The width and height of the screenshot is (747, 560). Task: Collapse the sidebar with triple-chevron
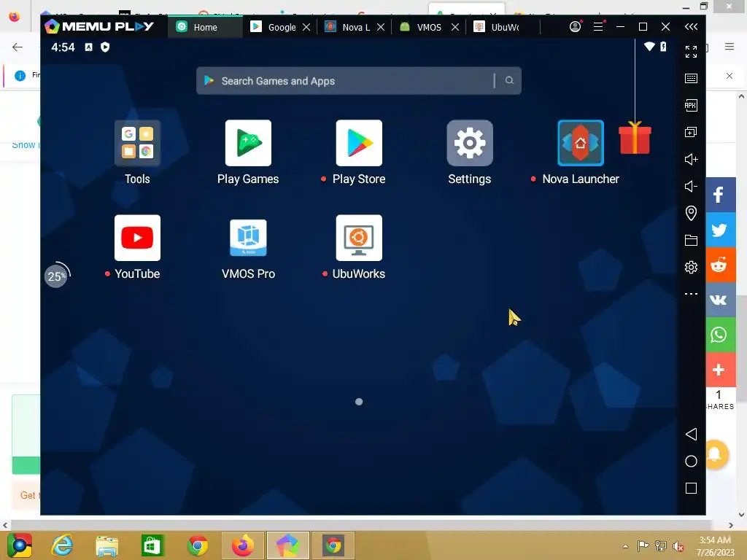click(x=692, y=27)
